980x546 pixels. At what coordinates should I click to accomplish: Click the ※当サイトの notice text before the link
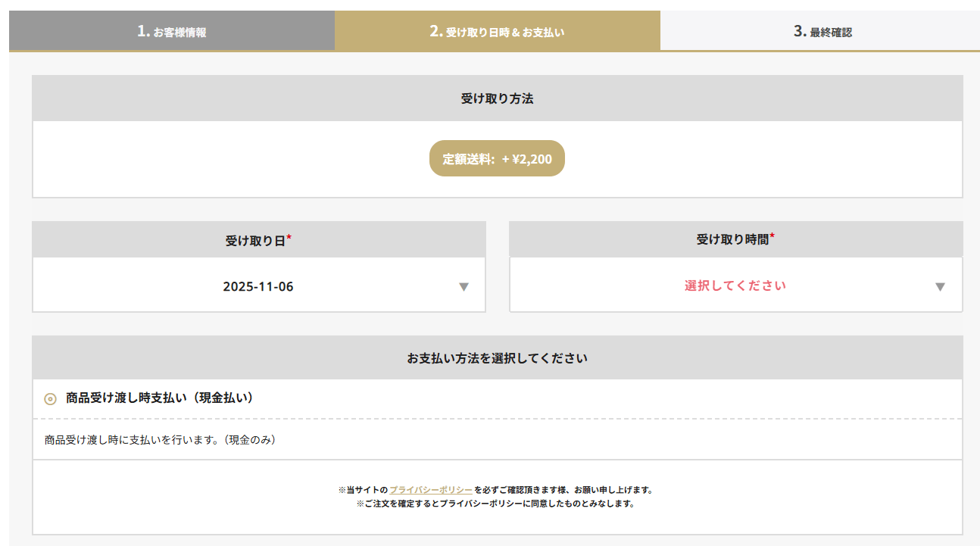pos(363,490)
